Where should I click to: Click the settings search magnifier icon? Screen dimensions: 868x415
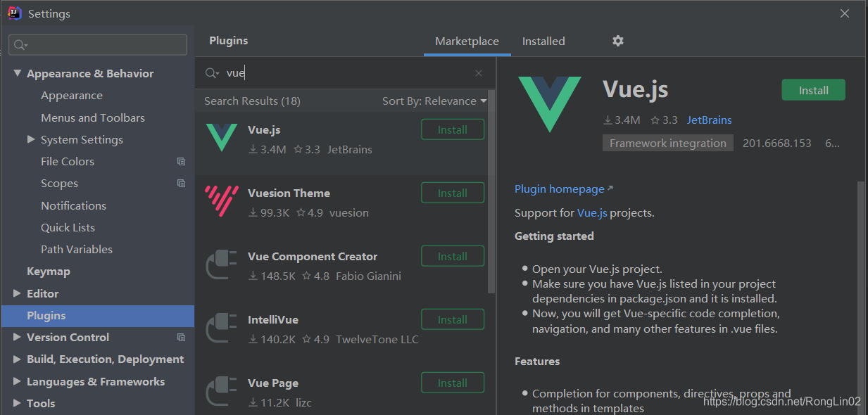click(20, 45)
